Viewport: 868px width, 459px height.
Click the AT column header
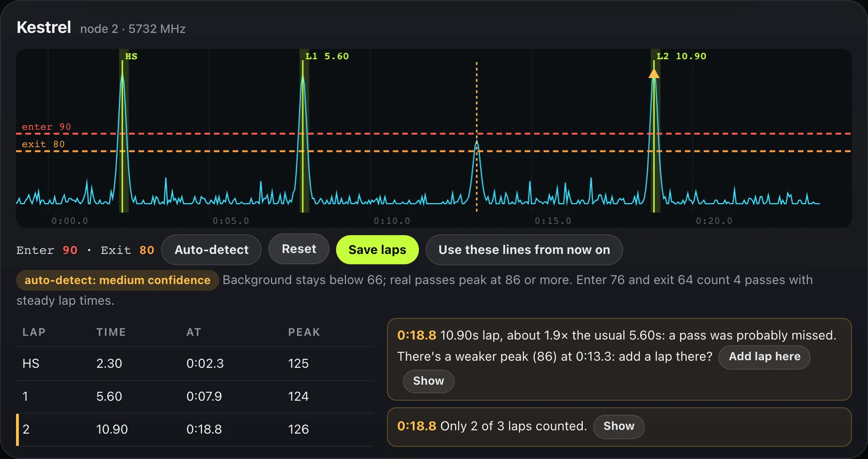(194, 332)
